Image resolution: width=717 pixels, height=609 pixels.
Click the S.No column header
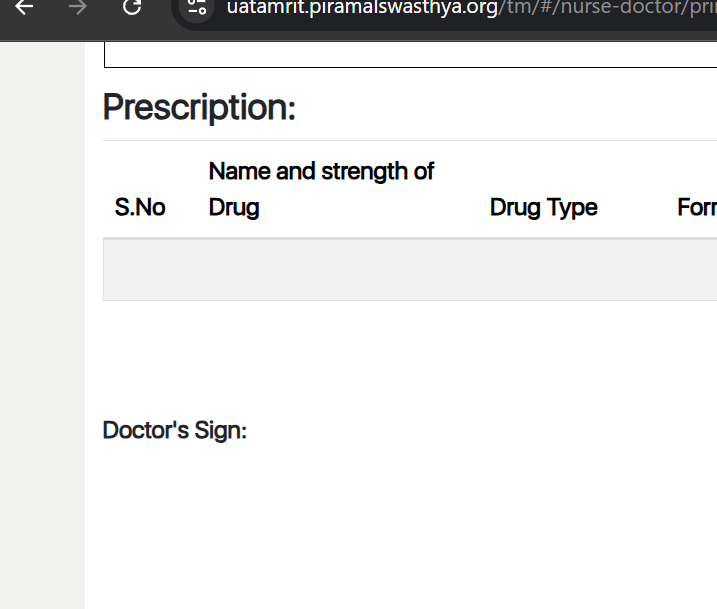(x=140, y=208)
